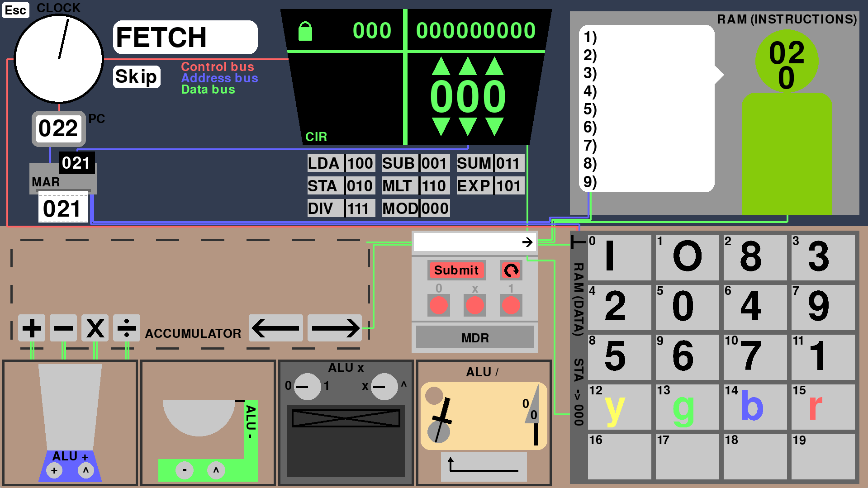The image size is (868, 488).
Task: Click the ALU / return arrow box
Action: 484,467
